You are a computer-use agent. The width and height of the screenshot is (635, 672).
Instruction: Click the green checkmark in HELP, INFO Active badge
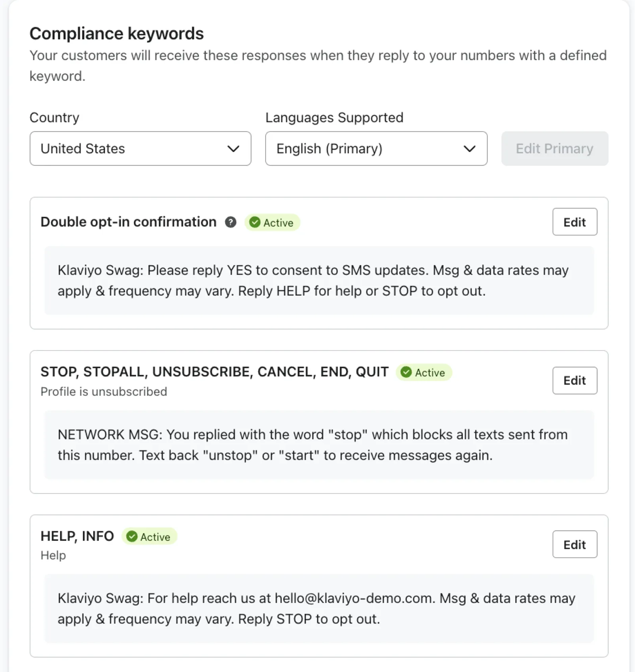tap(132, 537)
